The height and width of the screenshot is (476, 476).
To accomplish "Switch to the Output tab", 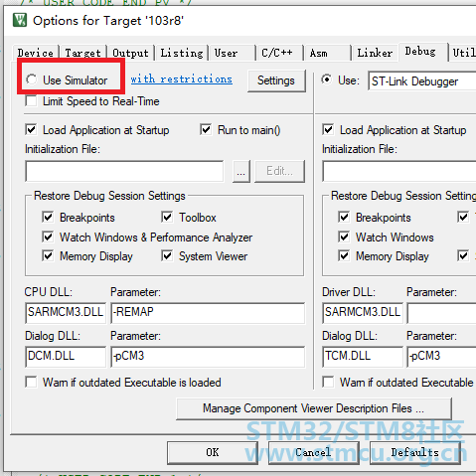I will 130,53.
